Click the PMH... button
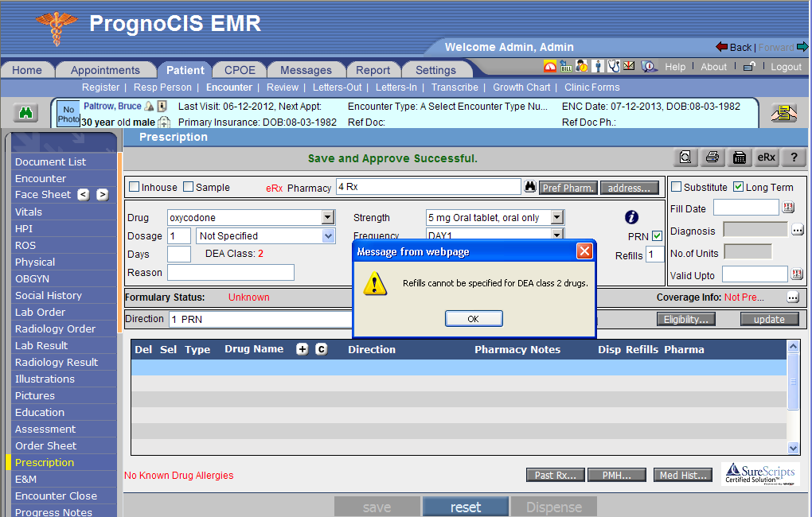 tap(617, 475)
